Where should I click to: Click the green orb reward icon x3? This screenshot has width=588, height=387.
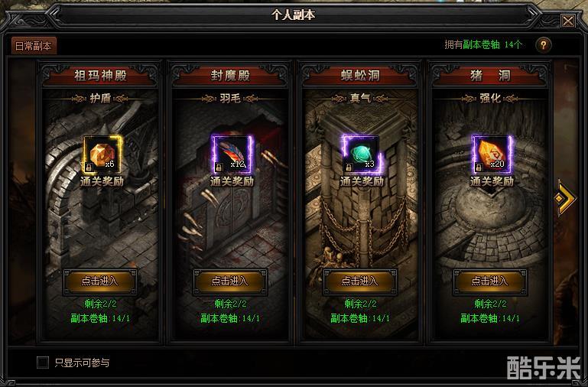(x=361, y=154)
